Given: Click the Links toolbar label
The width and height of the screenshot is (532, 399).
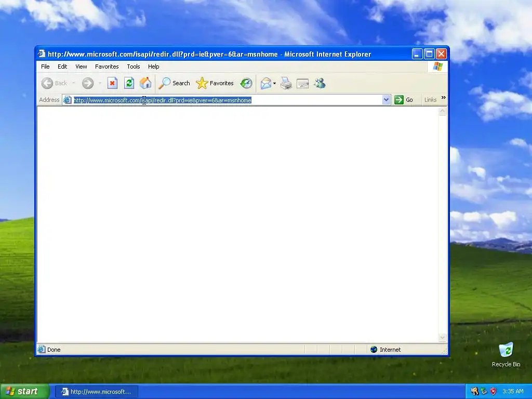Looking at the screenshot, I should tap(430, 100).
